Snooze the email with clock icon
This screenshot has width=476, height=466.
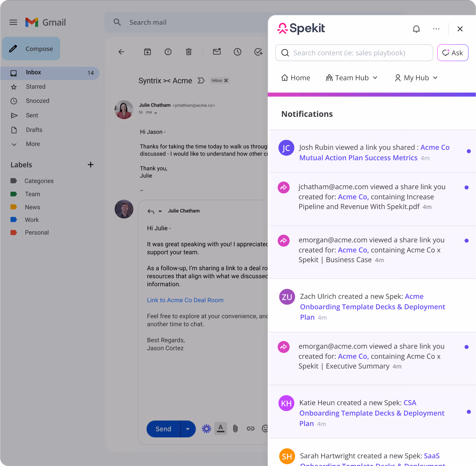coord(238,52)
